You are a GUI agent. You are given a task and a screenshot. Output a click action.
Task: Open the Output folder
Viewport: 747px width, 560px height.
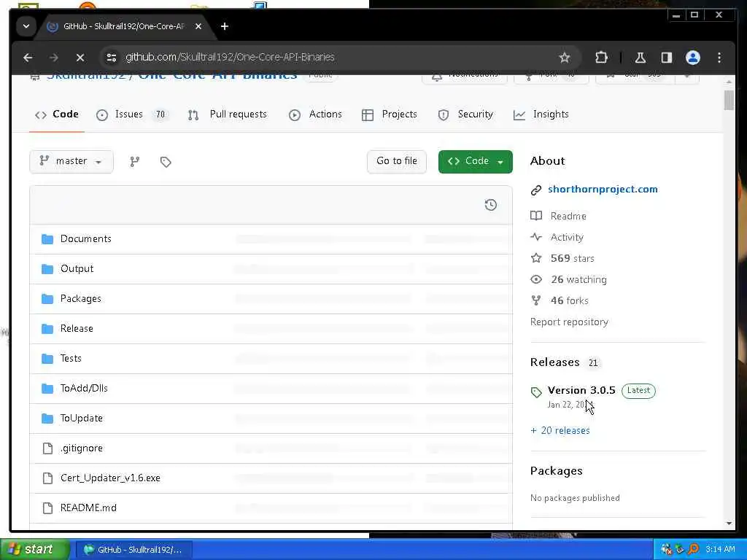click(x=77, y=269)
